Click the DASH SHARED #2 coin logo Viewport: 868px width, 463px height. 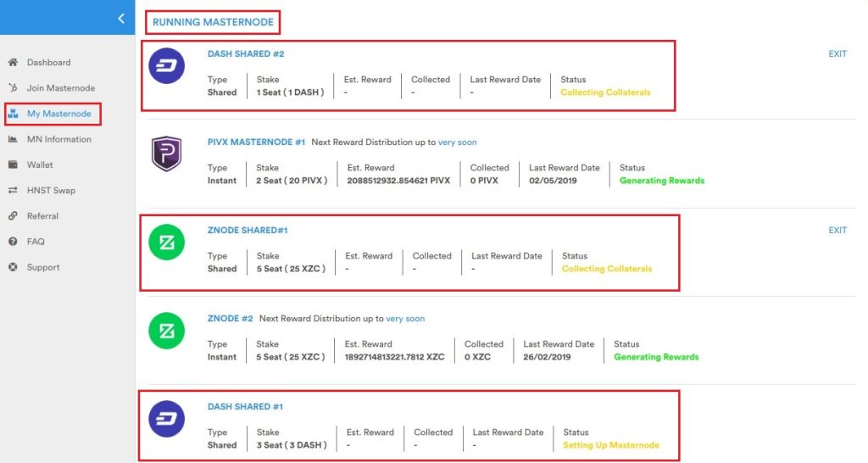[167, 65]
